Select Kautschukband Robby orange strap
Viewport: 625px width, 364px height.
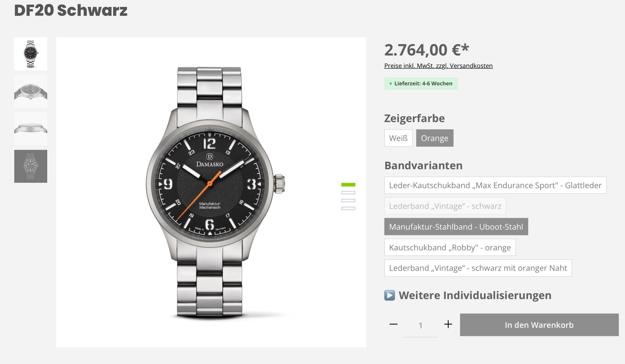click(x=450, y=247)
